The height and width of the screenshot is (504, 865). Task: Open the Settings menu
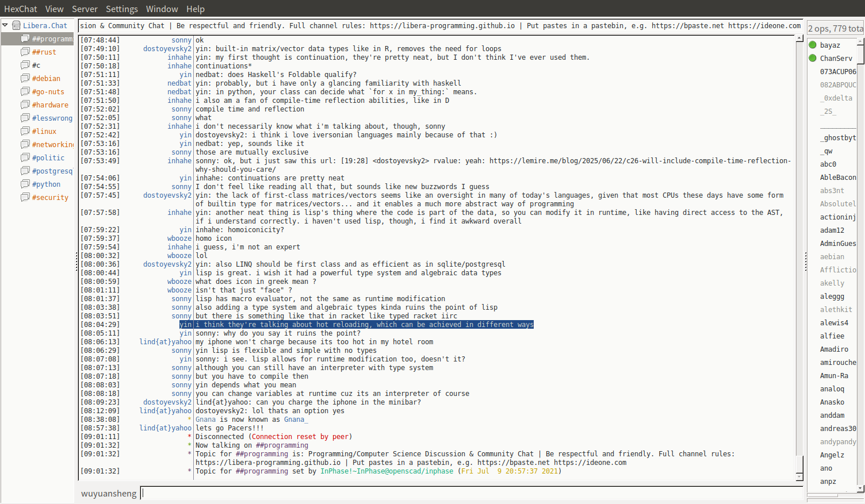point(121,9)
